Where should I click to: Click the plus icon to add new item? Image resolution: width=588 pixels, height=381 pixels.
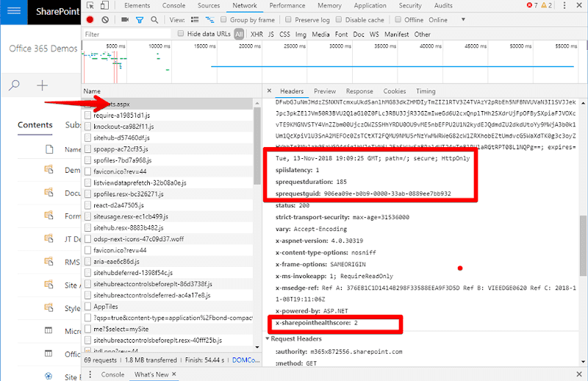[x=42, y=85]
